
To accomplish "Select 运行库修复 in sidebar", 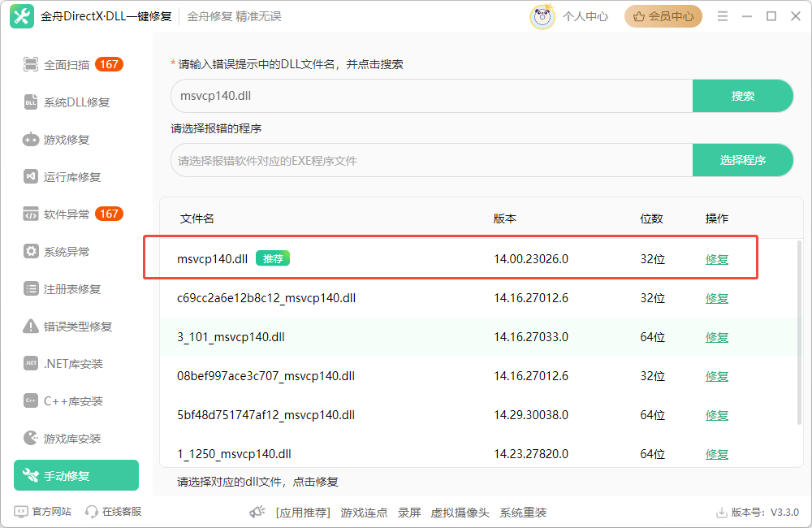I will click(x=72, y=177).
